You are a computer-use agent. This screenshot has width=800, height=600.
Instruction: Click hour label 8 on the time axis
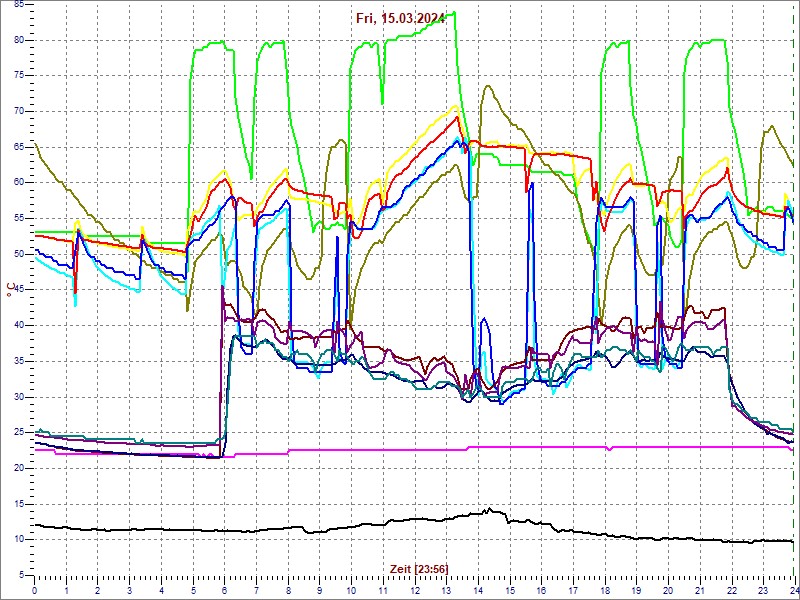pos(288,590)
